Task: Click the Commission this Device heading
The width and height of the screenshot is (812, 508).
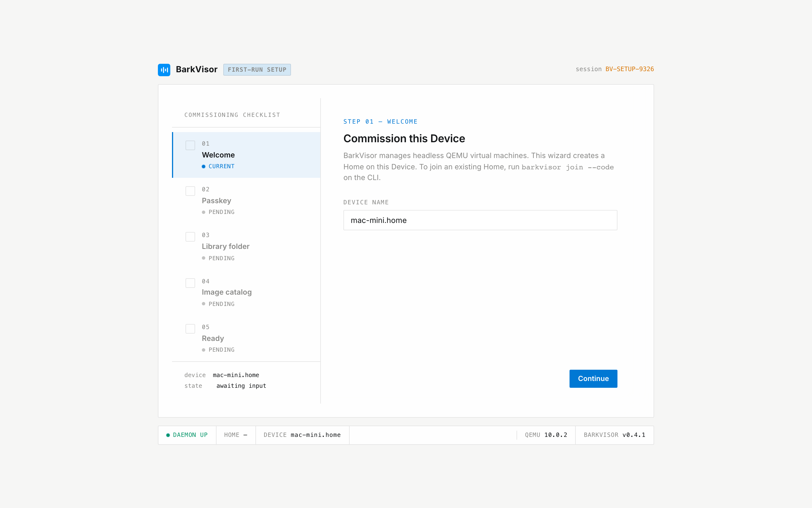Action: click(404, 138)
